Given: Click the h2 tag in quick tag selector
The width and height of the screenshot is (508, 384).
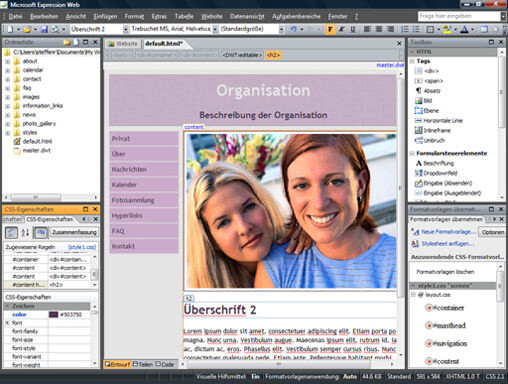Looking at the screenshot, I should [273, 55].
